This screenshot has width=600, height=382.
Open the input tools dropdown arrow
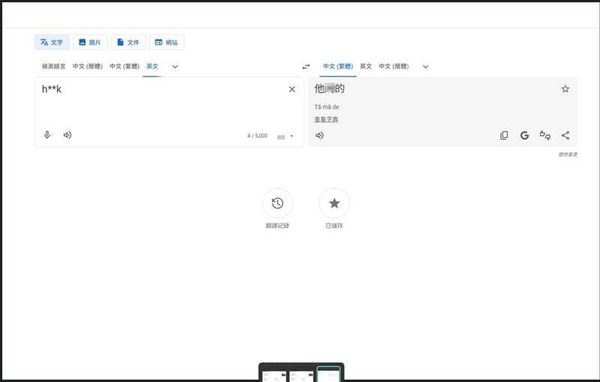[292, 136]
